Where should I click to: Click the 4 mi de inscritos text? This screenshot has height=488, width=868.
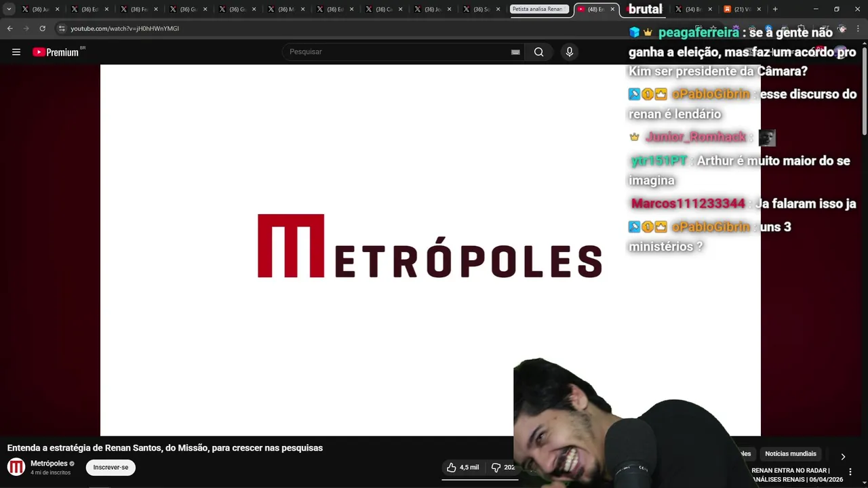(50, 472)
